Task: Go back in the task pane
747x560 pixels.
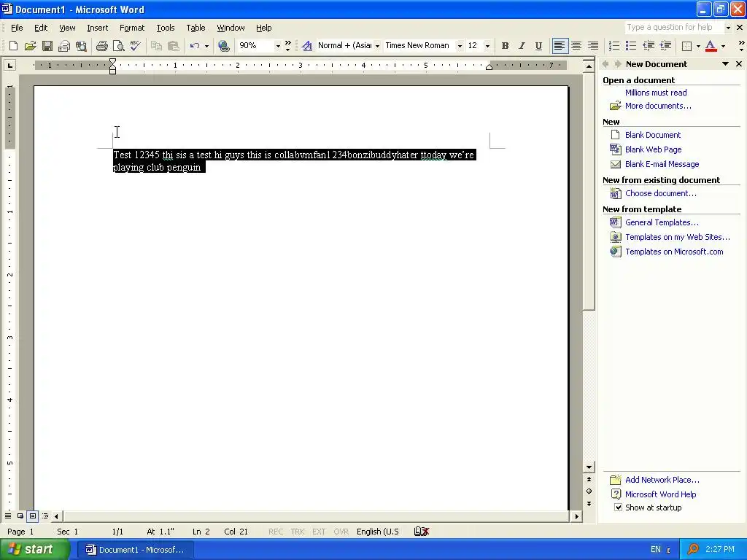Action: [605, 64]
